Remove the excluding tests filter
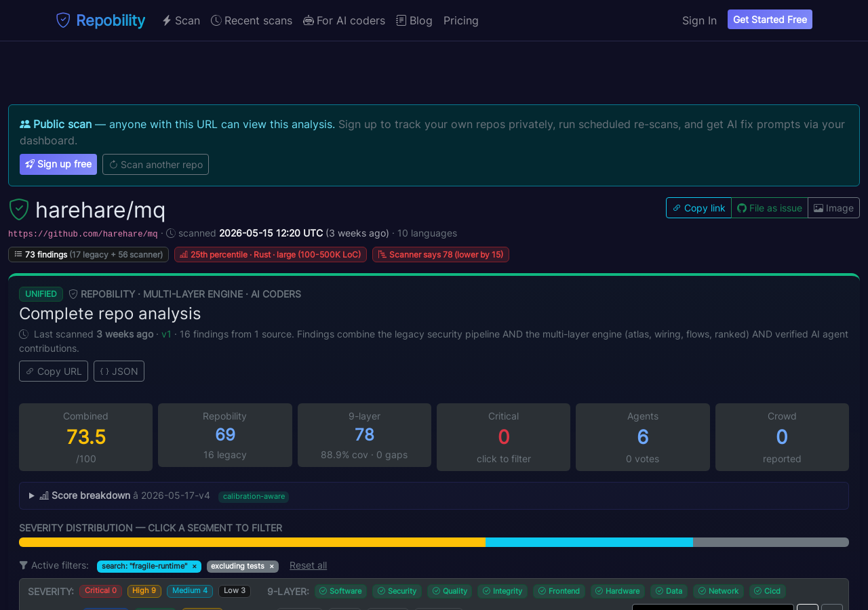This screenshot has width=868, height=610. 272,566
